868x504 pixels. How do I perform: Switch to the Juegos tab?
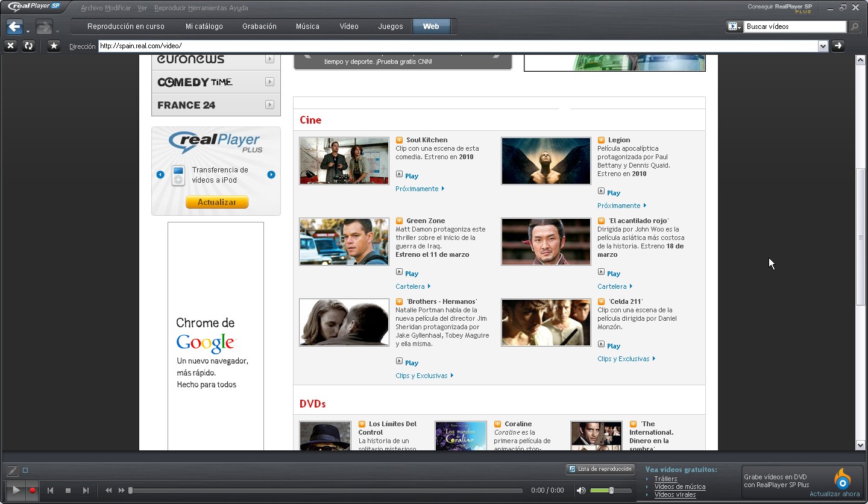click(x=391, y=27)
